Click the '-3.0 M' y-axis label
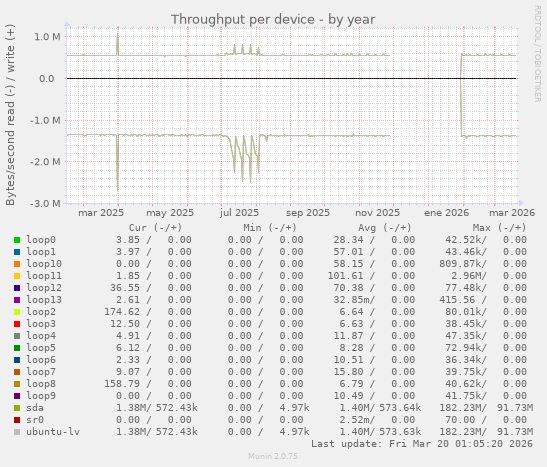 point(45,204)
